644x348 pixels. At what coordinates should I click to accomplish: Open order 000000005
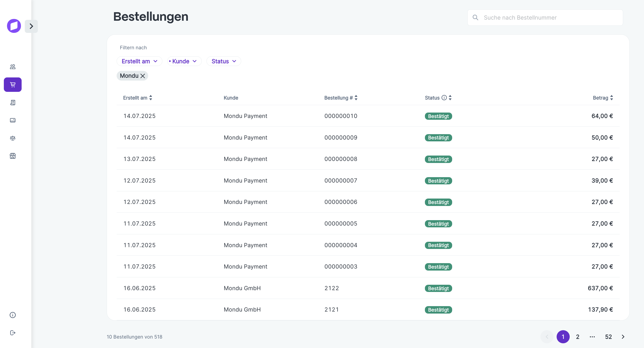(x=368, y=224)
